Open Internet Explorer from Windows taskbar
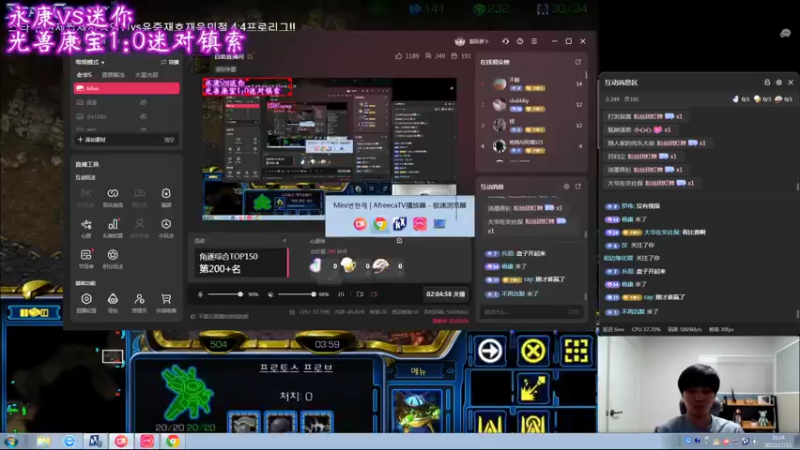This screenshot has width=800, height=450. [x=69, y=441]
